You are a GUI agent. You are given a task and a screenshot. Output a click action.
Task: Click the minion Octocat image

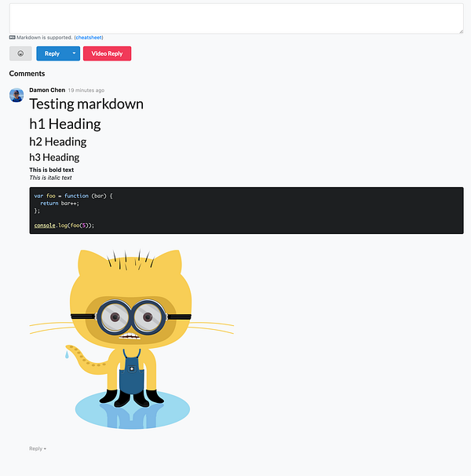[x=131, y=339]
